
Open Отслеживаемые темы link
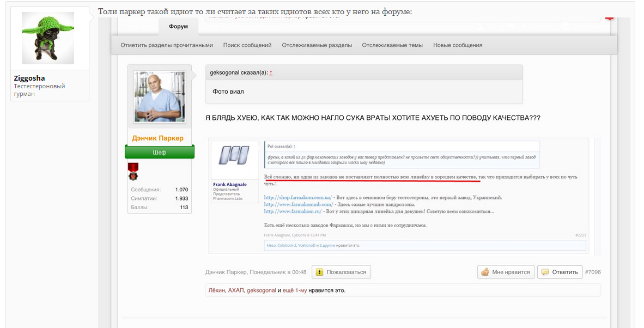pyautogui.click(x=392, y=45)
